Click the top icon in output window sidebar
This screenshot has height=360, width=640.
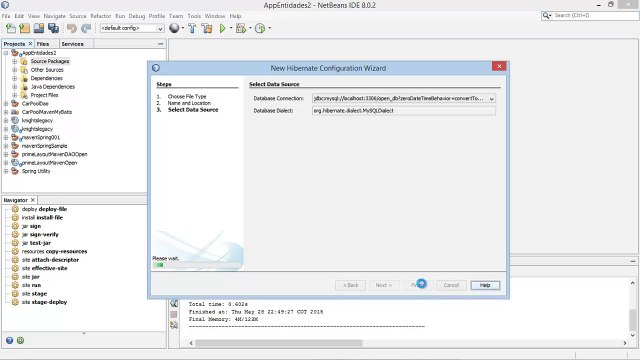click(174, 303)
